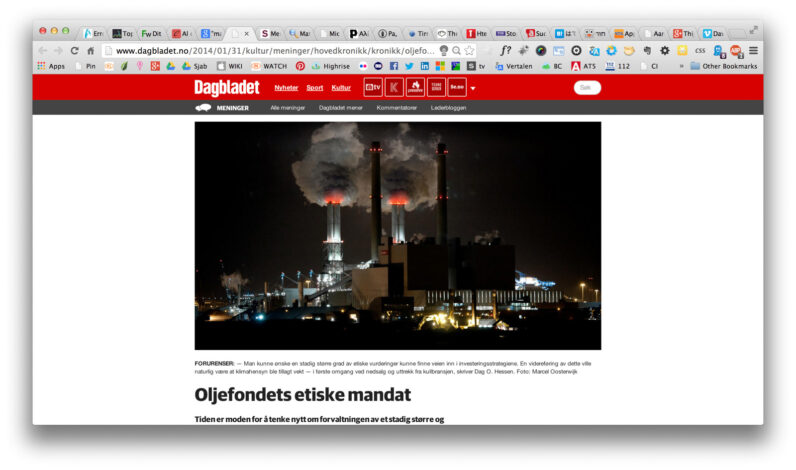The width and height of the screenshot is (796, 470).
Task: Click the power plant article photo
Action: click(397, 235)
